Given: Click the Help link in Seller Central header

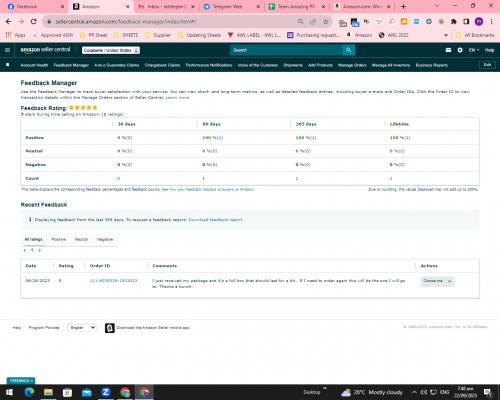Looking at the screenshot, I should click(489, 50).
